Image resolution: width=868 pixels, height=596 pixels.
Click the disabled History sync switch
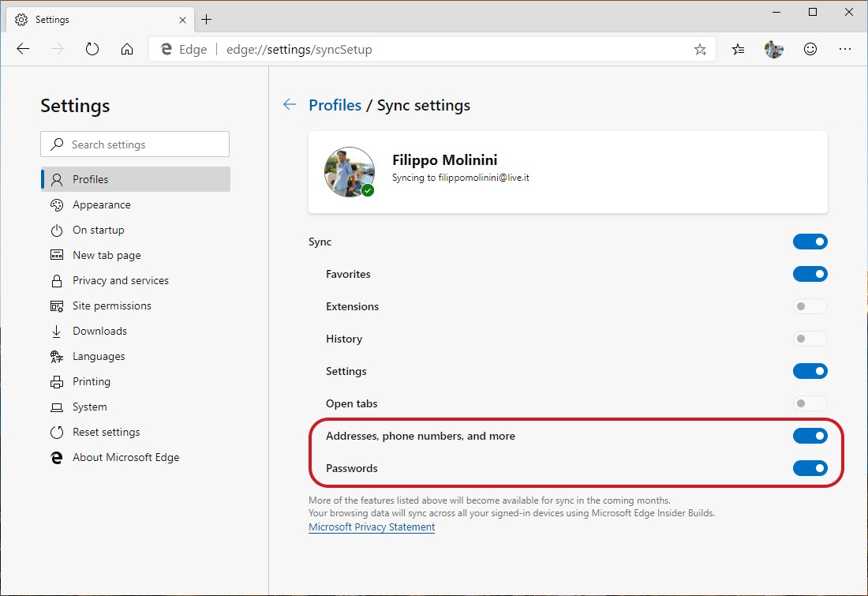coord(810,339)
